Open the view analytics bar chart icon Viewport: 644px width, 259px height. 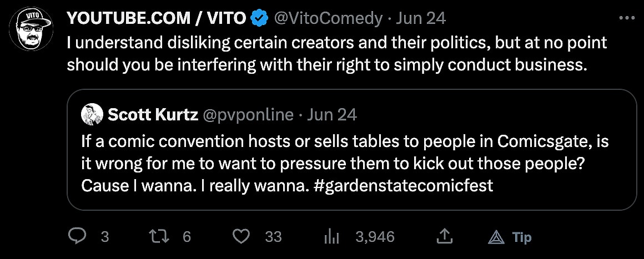point(331,237)
